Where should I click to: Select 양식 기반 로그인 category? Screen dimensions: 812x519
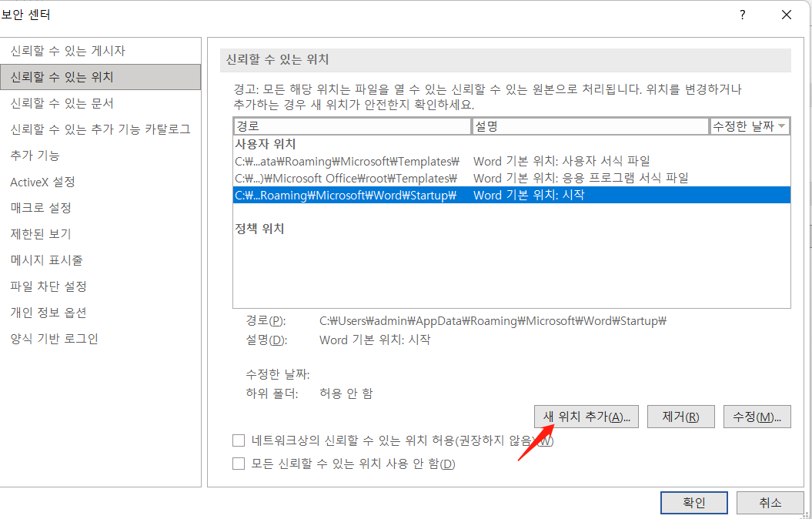[54, 339]
